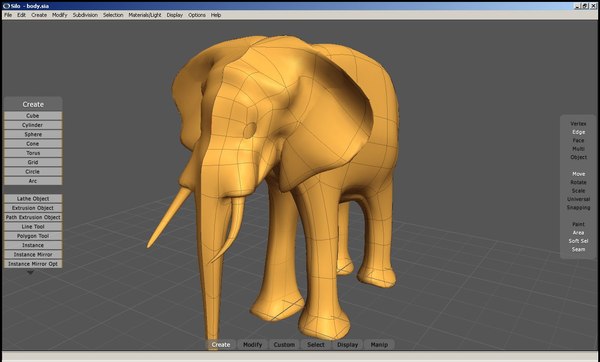Click the Instance Mirror button

pos(33,254)
